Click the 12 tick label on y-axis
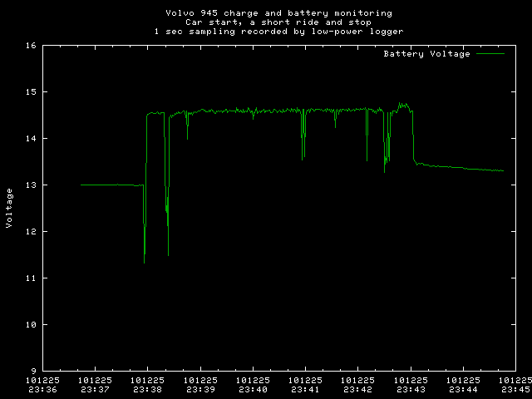The width and height of the screenshot is (532, 399). (x=30, y=231)
